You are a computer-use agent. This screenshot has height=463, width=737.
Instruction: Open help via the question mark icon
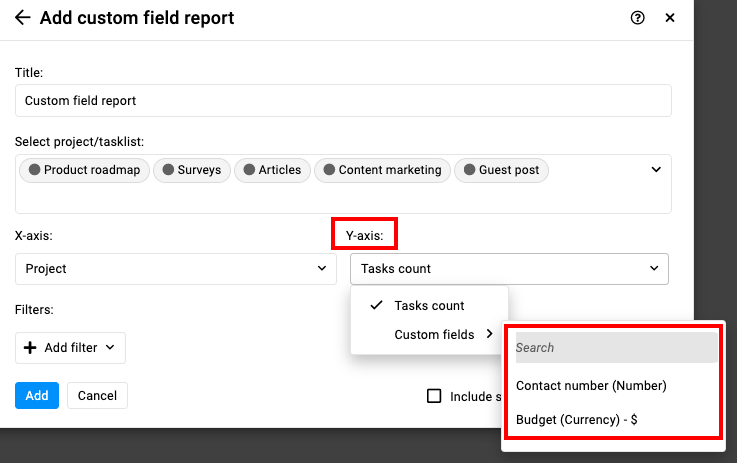(x=637, y=18)
